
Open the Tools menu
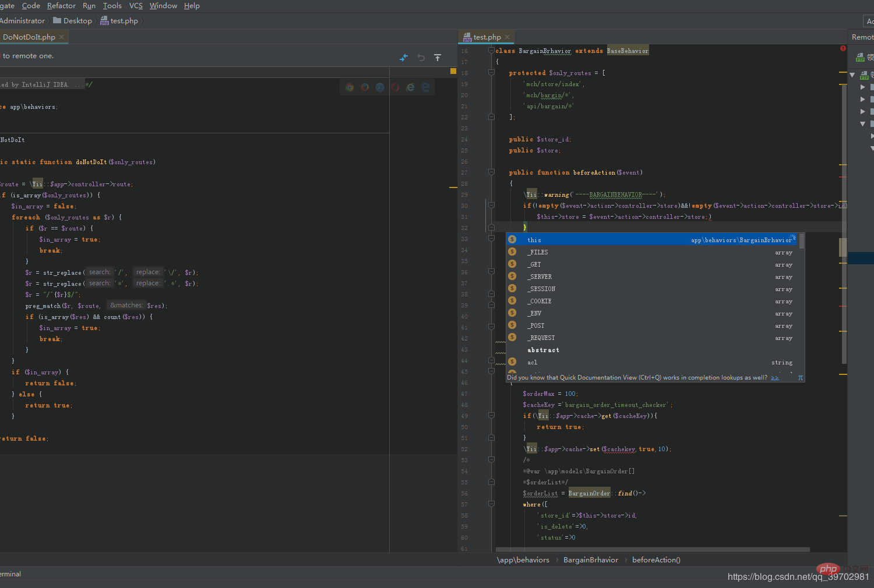[112, 6]
